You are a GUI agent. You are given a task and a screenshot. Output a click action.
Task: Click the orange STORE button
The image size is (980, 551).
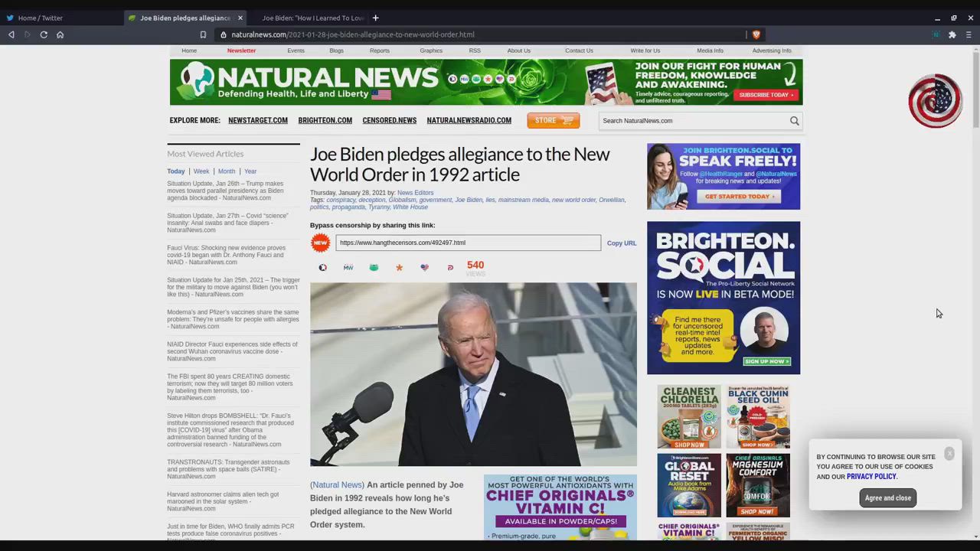coord(553,120)
